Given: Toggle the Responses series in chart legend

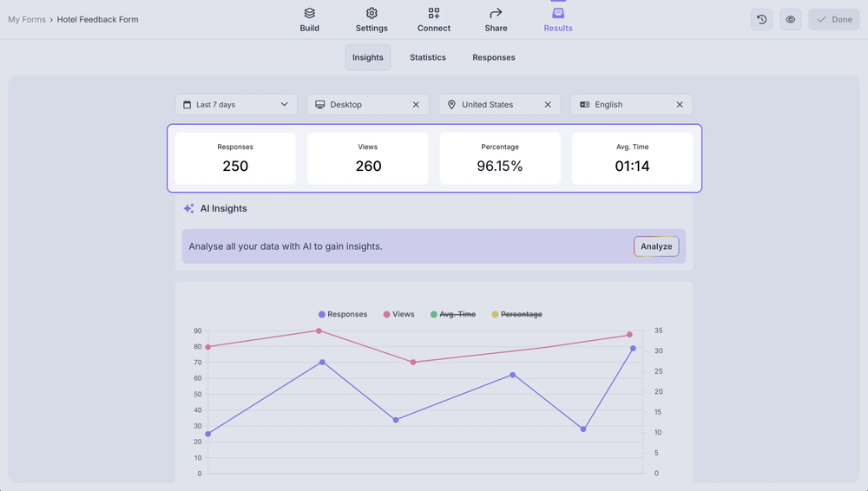Looking at the screenshot, I should tap(342, 314).
